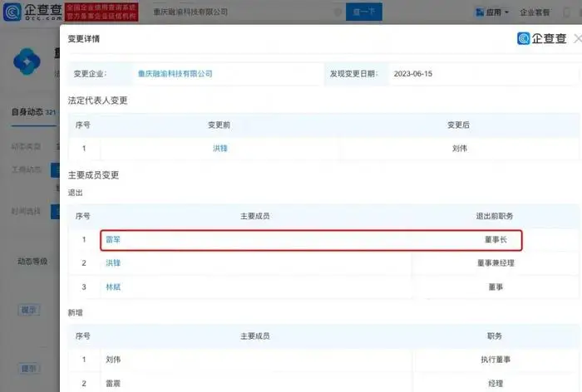
Task: Click 董事兼经理 position cell
Action: click(x=496, y=263)
